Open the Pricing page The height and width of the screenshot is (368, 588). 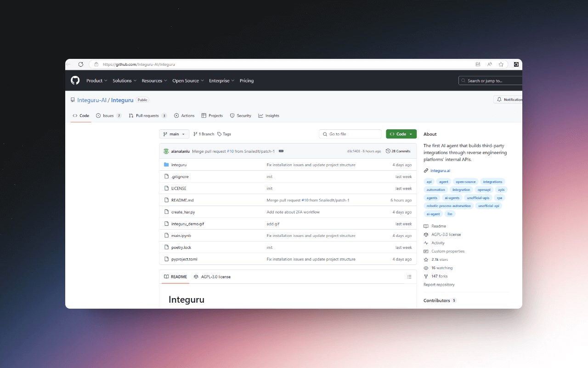tap(247, 80)
